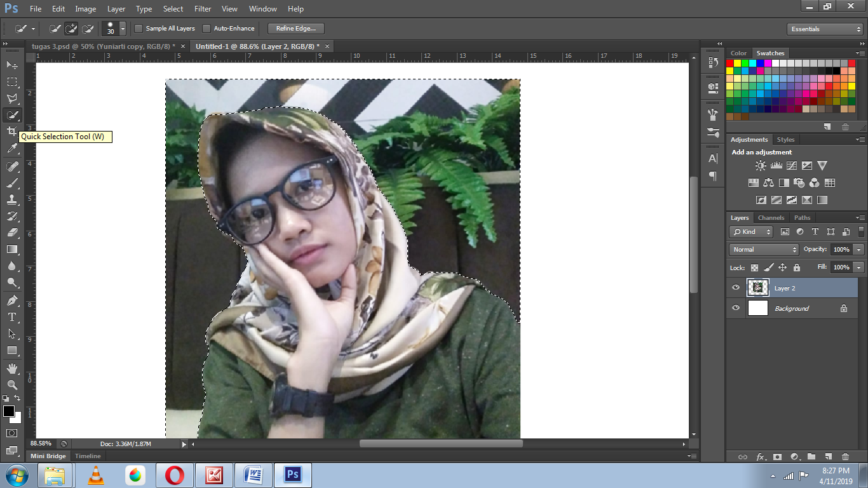The height and width of the screenshot is (488, 868).
Task: Select the Horizontal Type tool
Action: click(11, 316)
